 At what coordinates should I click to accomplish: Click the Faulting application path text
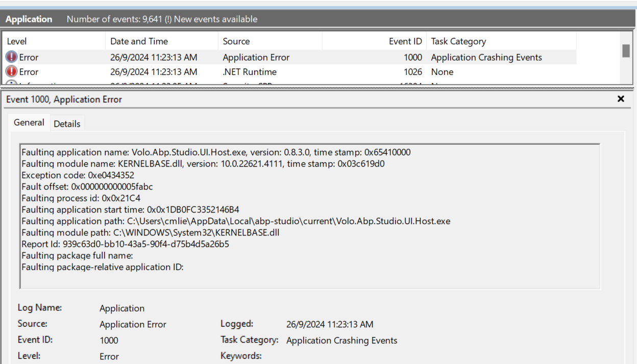click(236, 221)
